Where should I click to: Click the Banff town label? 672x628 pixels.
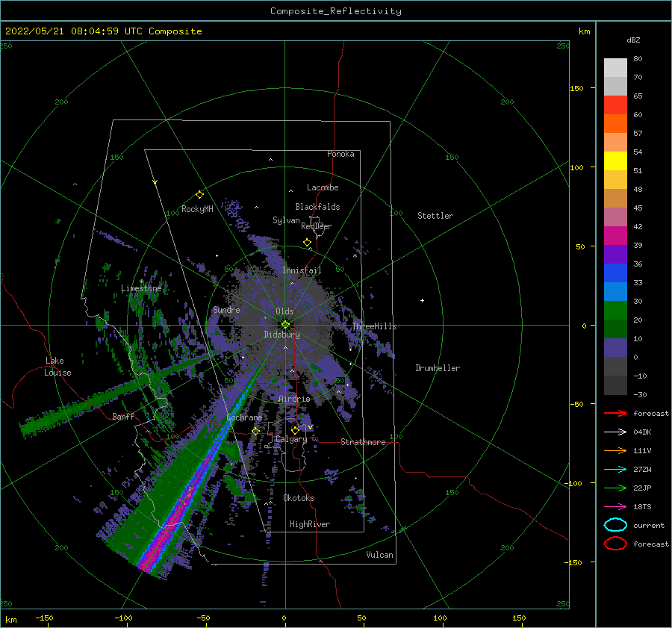click(123, 416)
